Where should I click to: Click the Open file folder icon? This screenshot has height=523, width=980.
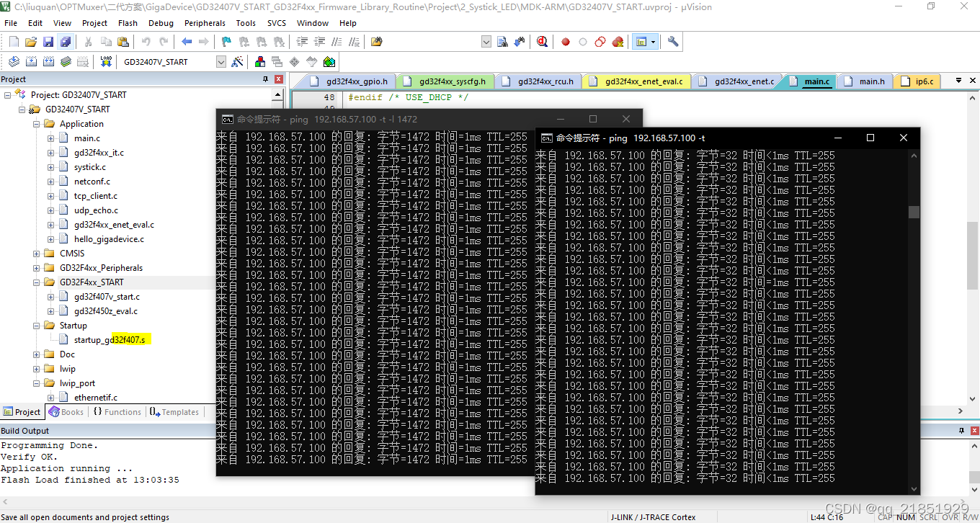tap(31, 42)
